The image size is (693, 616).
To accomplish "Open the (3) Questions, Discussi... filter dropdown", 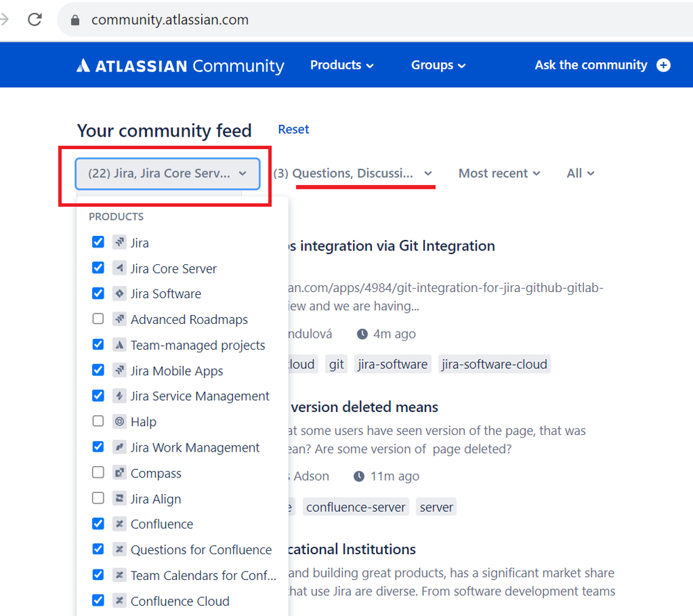I will pos(352,173).
